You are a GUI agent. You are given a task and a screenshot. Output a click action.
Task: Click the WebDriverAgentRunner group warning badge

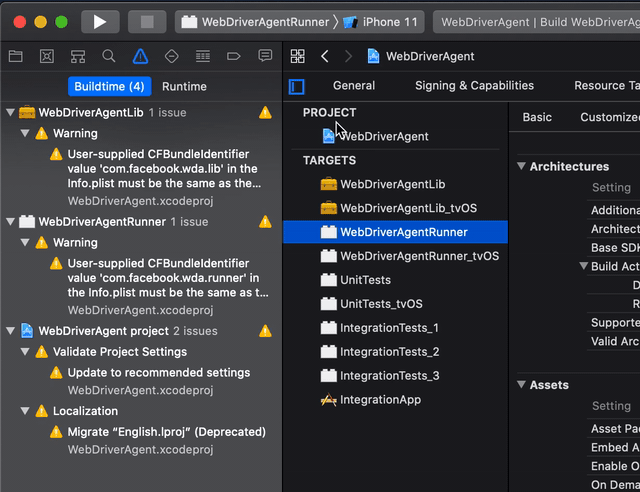265,222
